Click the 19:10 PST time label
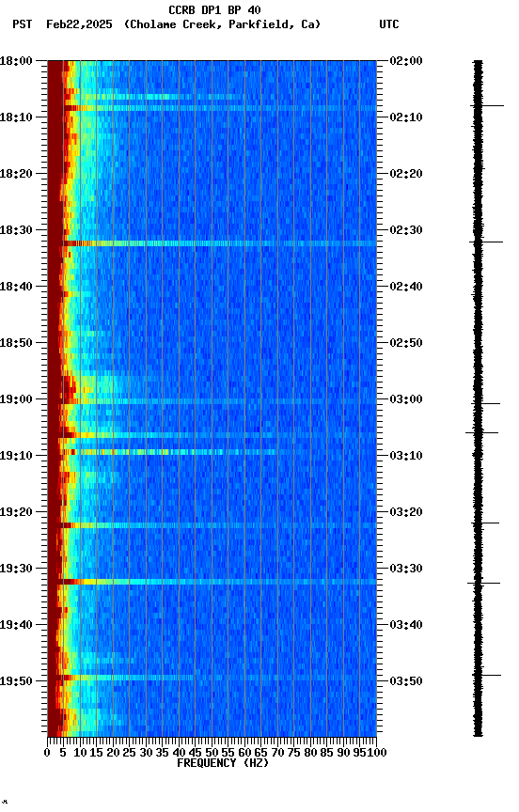 pos(16,456)
